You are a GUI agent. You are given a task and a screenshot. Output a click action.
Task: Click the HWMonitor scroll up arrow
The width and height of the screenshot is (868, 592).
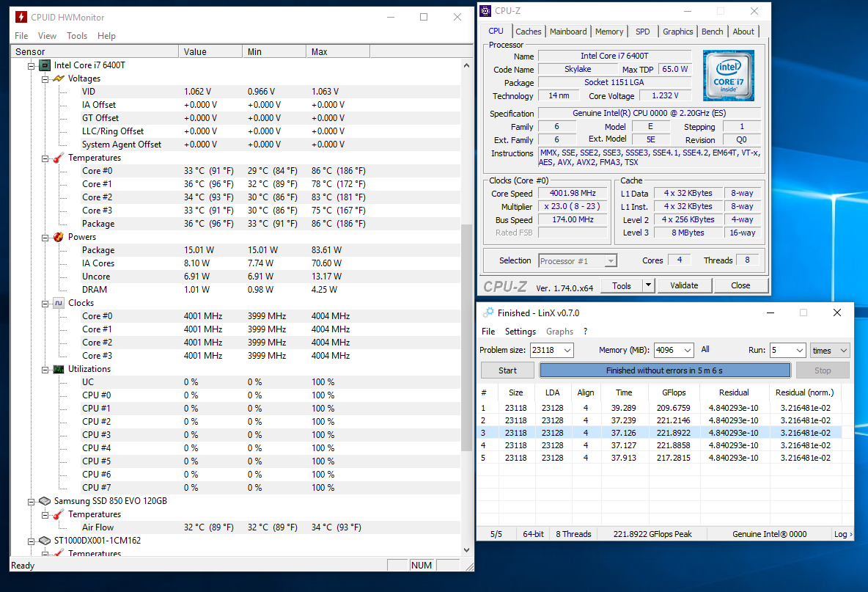(x=466, y=65)
